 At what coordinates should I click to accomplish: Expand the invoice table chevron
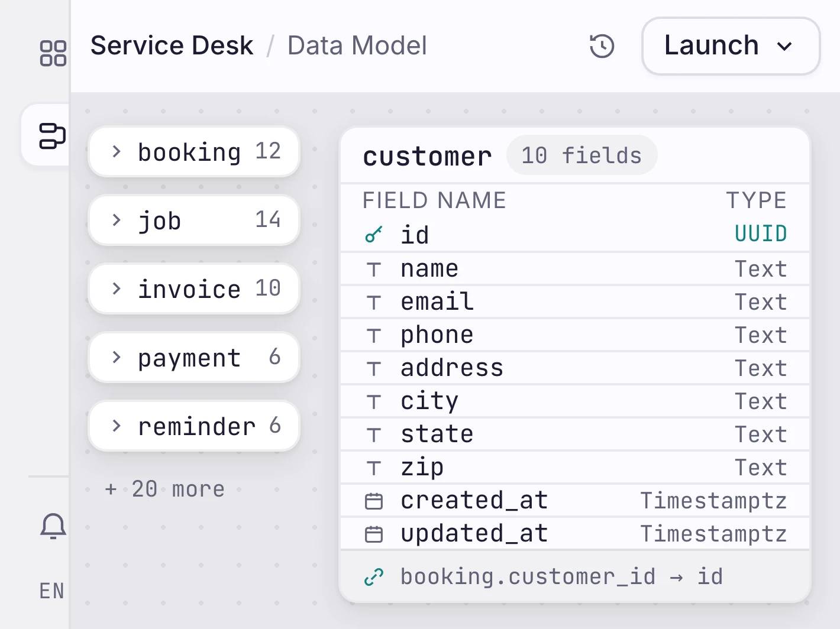tap(117, 289)
